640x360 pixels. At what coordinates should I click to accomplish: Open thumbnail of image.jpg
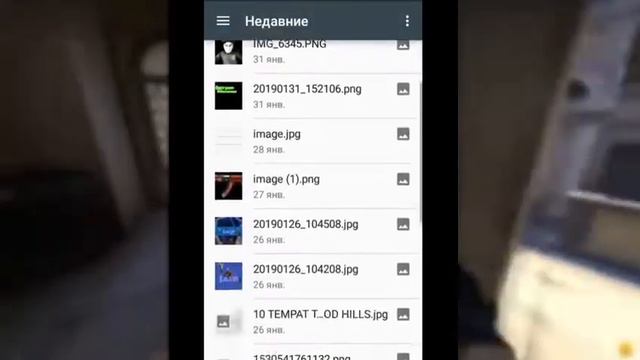pyautogui.click(x=229, y=141)
